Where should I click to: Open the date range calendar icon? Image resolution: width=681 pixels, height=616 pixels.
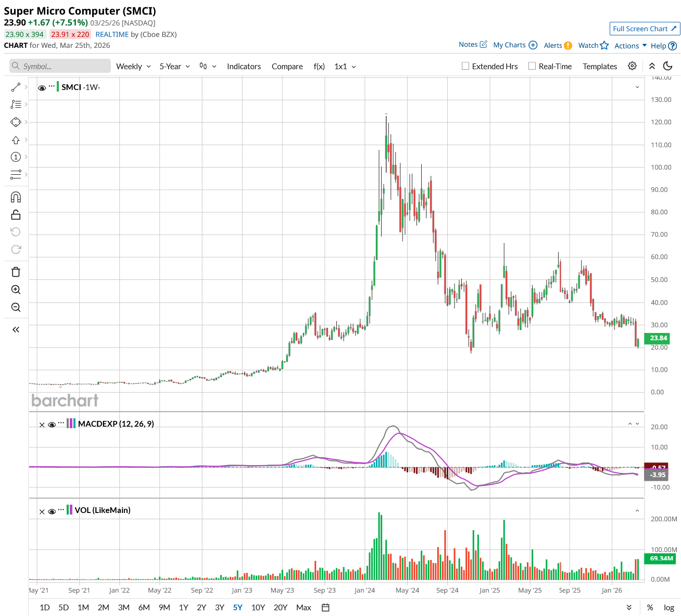click(x=325, y=607)
